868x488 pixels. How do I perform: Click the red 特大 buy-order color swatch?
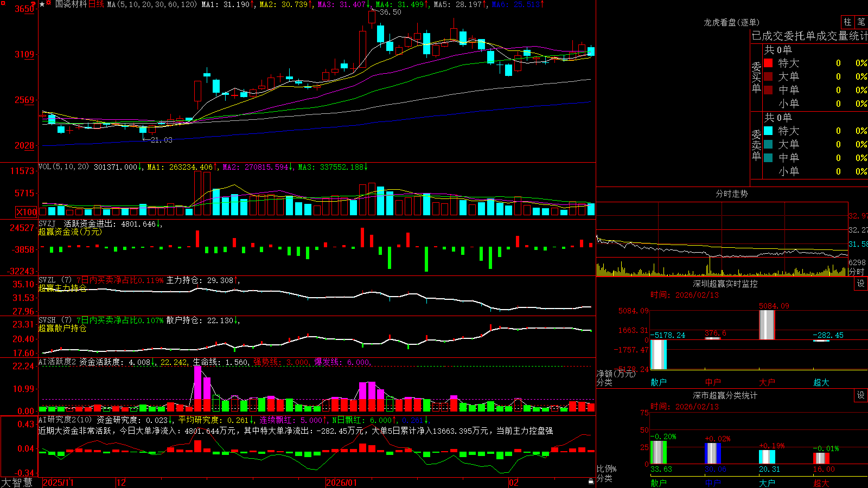(x=768, y=63)
